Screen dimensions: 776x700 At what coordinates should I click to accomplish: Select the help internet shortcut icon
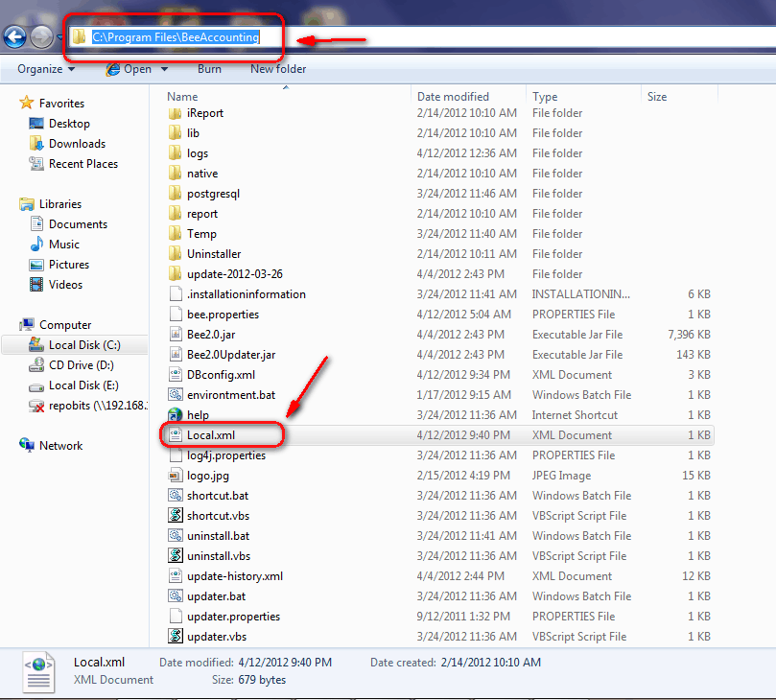pyautogui.click(x=176, y=415)
